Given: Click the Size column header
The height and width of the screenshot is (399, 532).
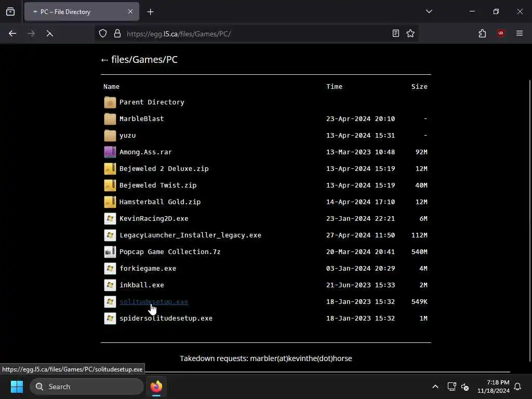Looking at the screenshot, I should click(x=419, y=87).
